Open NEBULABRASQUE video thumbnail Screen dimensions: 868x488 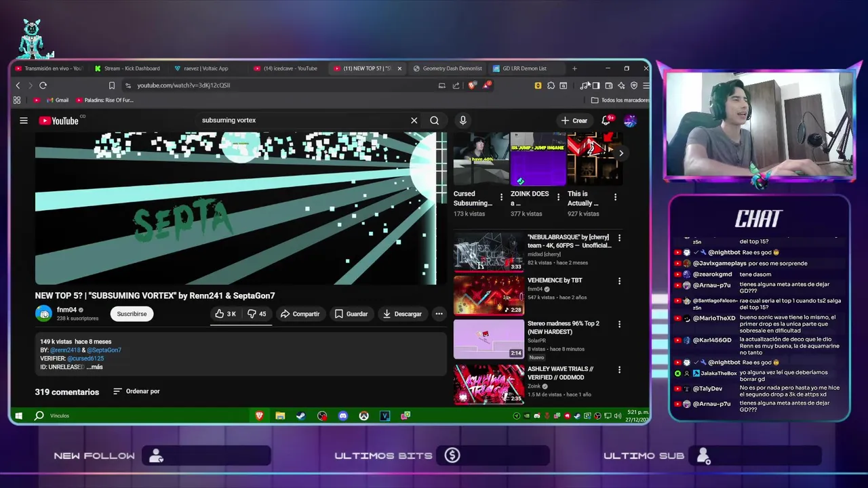488,251
